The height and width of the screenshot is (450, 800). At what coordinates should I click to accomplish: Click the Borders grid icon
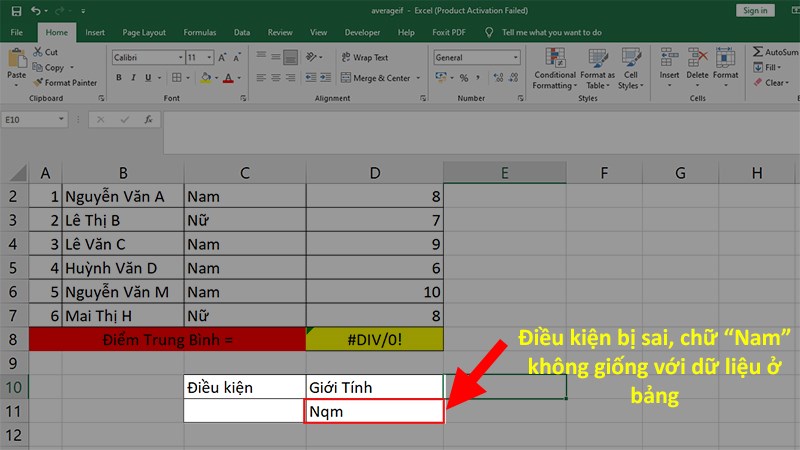(x=177, y=78)
